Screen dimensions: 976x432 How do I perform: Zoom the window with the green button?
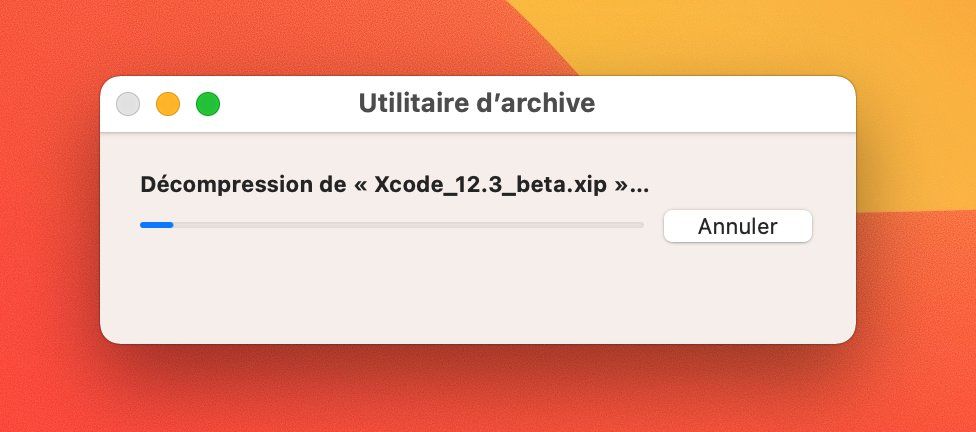click(x=207, y=104)
